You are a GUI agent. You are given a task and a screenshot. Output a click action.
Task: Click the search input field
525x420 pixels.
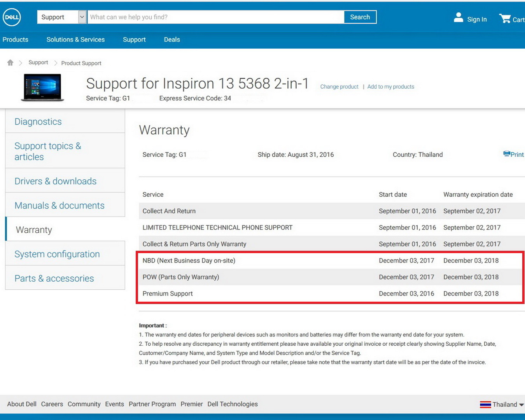click(x=216, y=17)
